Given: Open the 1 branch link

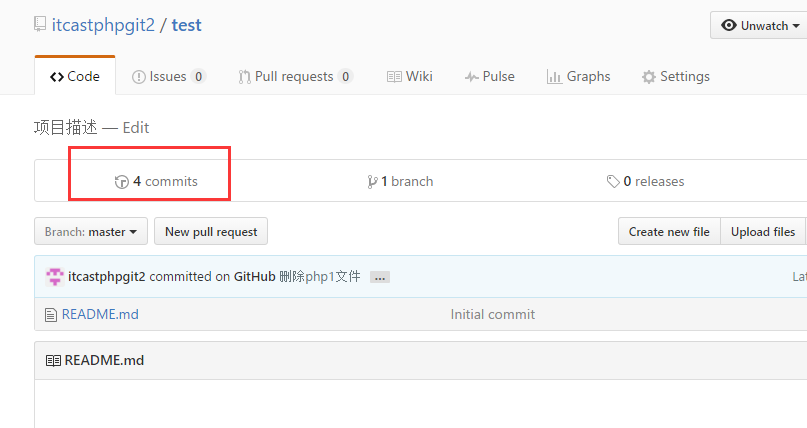Looking at the screenshot, I should pyautogui.click(x=400, y=181).
